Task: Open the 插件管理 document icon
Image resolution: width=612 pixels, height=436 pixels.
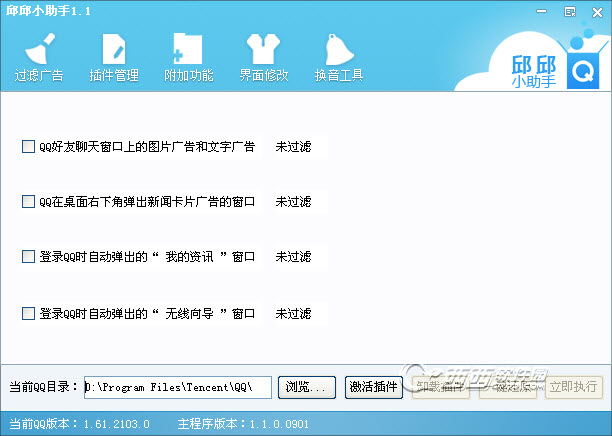Action: (114, 49)
